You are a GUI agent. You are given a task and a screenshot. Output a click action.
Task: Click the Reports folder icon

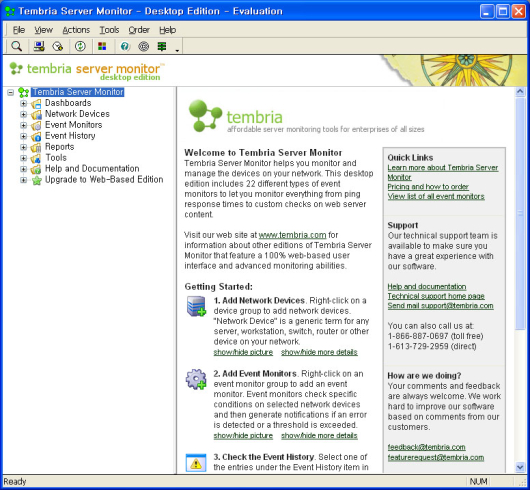pos(36,147)
